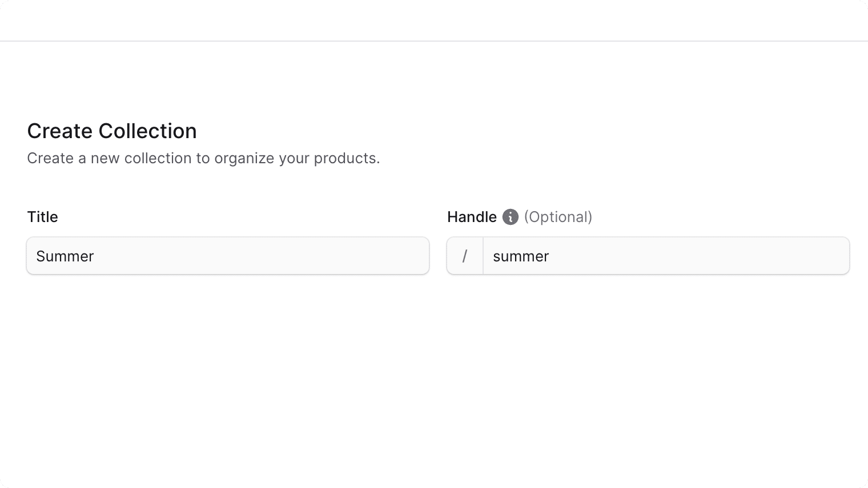The image size is (868, 488).
Task: Click the "(Optional)" label text
Action: (x=558, y=217)
